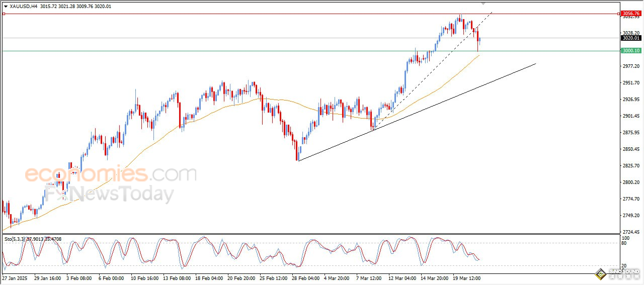This screenshot has height=285, width=644.
Task: Click the Sto(5,3,3) indicator label
Action: click(x=33, y=239)
